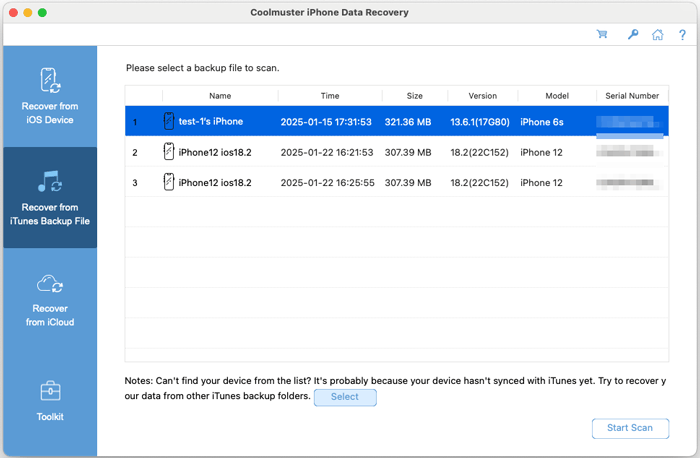The width and height of the screenshot is (700, 458).
Task: Click 18.2(22C152) version in row 2
Action: (479, 152)
